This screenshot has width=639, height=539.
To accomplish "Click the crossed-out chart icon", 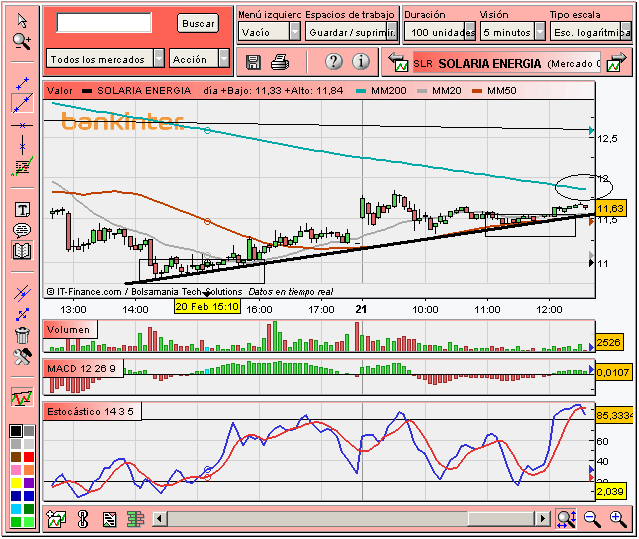I will (x=109, y=519).
